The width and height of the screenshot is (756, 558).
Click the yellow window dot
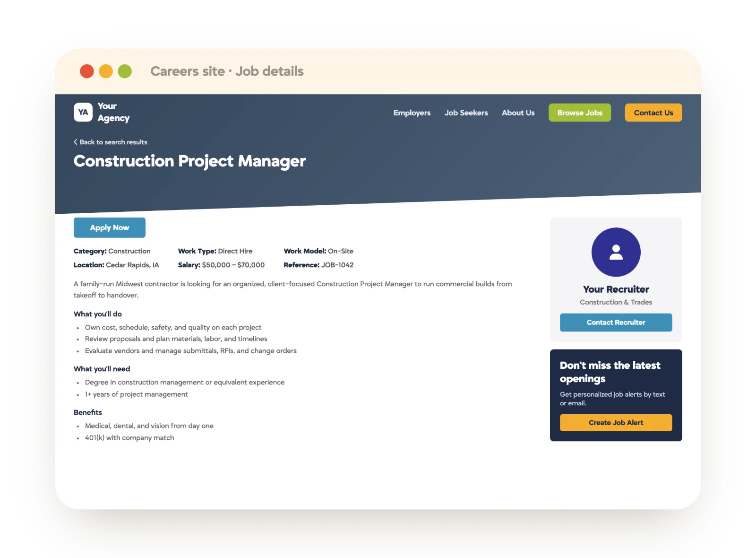click(x=106, y=71)
